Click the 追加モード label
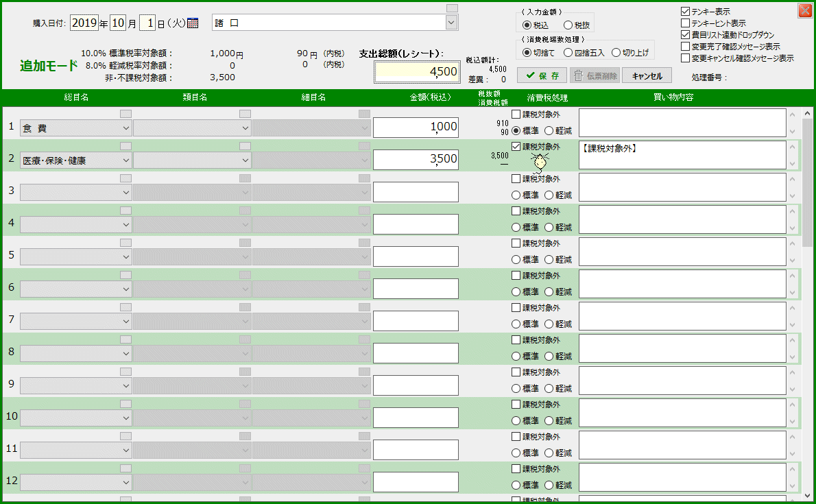 [49, 66]
